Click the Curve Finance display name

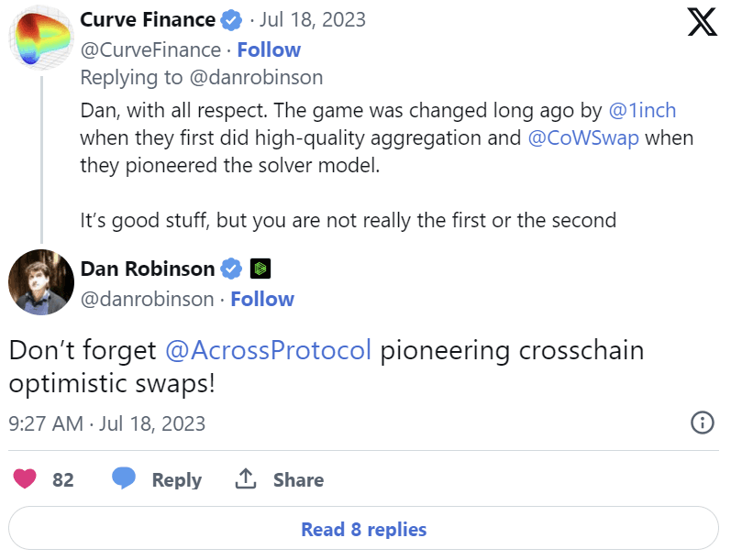point(148,19)
